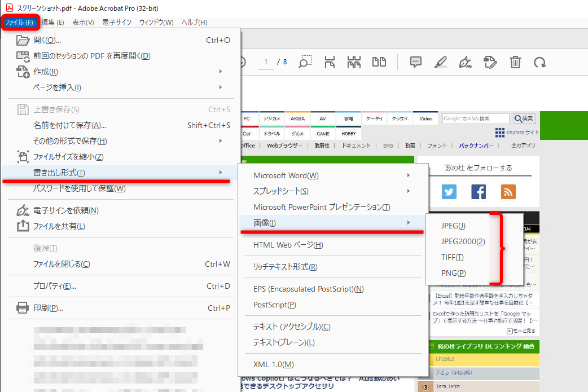Select EPS (Encapsulated PostScript)(N)

(x=309, y=289)
